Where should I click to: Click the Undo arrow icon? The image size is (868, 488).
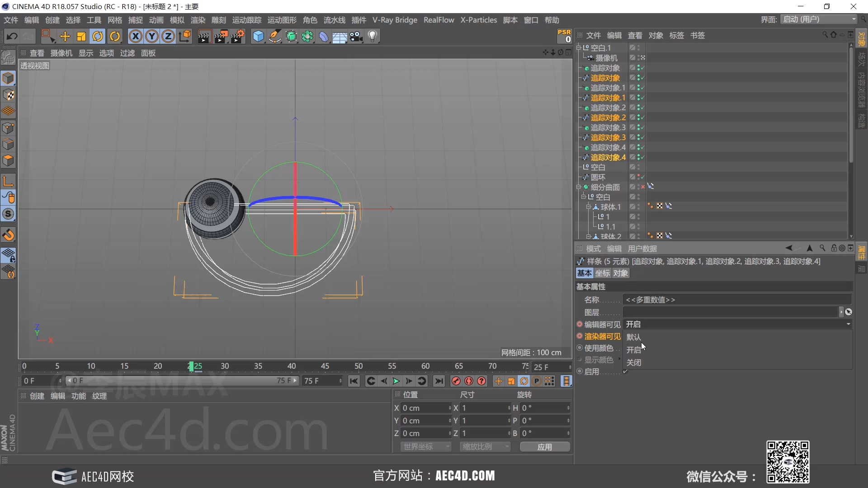tap(12, 37)
